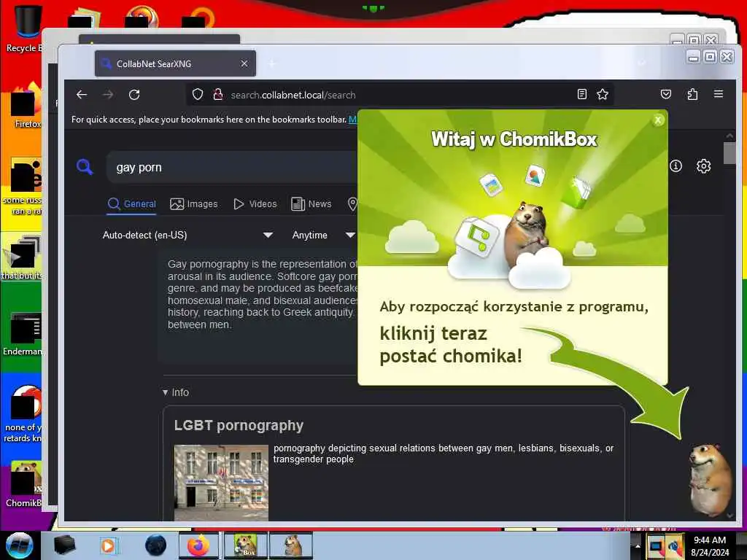Switch to the Videos search tab
Image resolution: width=747 pixels, height=560 pixels.
pyautogui.click(x=255, y=204)
